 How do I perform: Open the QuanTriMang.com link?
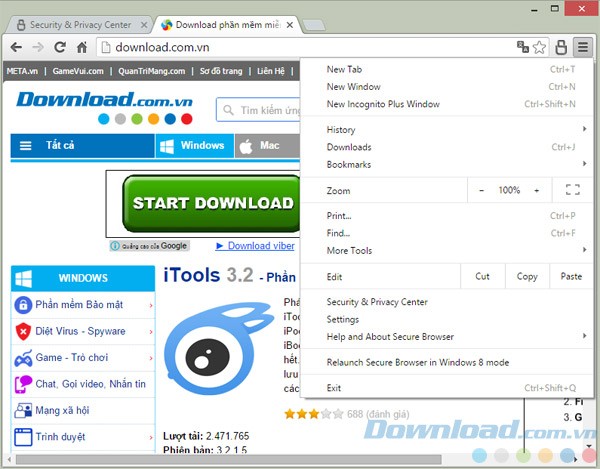pyautogui.click(x=152, y=71)
